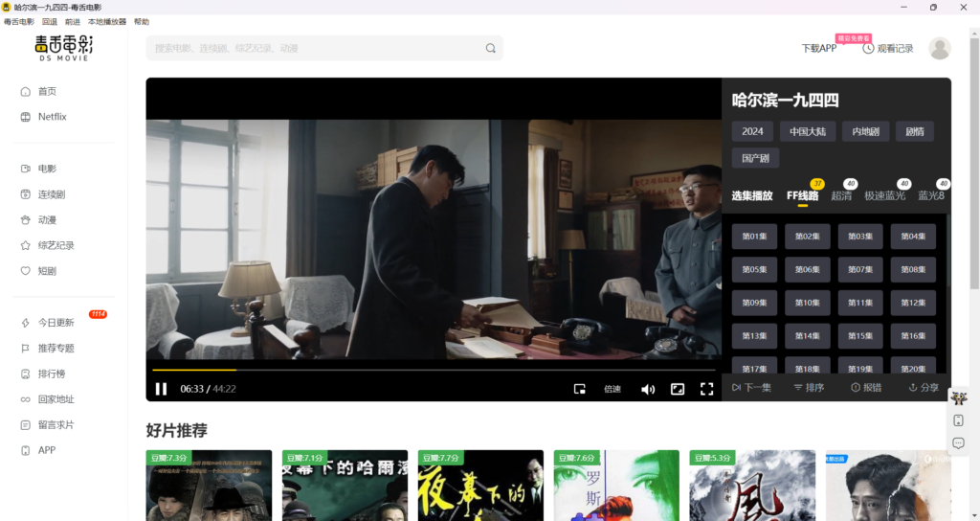
Task: Open the 豆瓣7.6分 recommended thumbnail
Action: [x=616, y=486]
